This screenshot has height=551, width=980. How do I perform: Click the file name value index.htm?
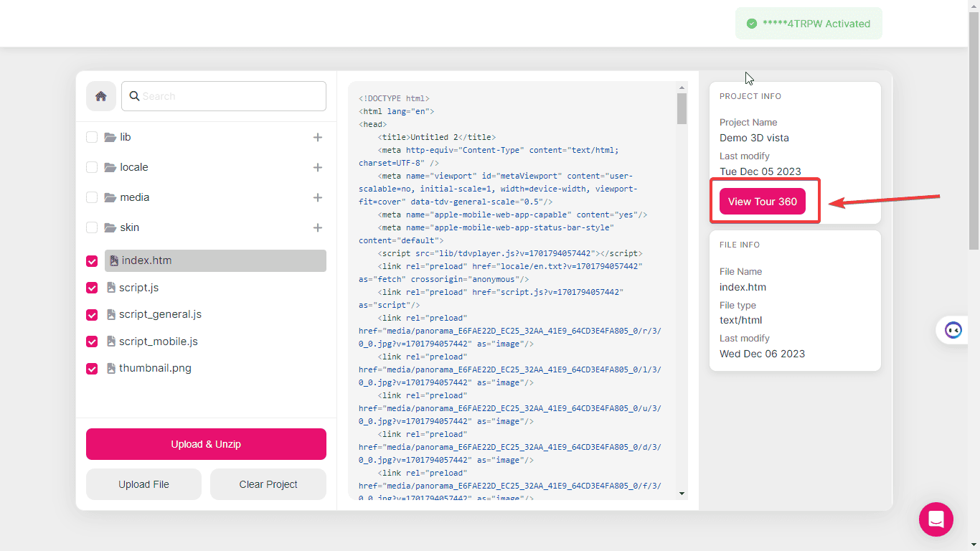pyautogui.click(x=743, y=287)
